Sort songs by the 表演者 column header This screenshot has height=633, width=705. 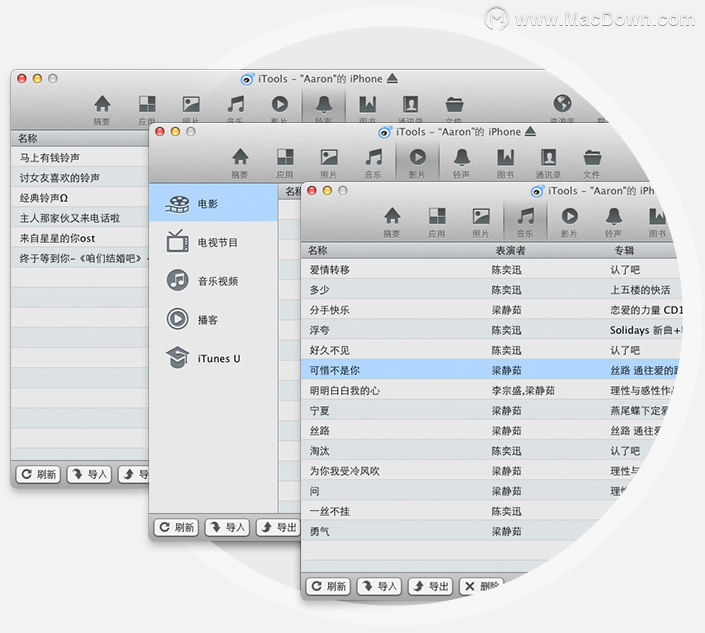pyautogui.click(x=511, y=250)
